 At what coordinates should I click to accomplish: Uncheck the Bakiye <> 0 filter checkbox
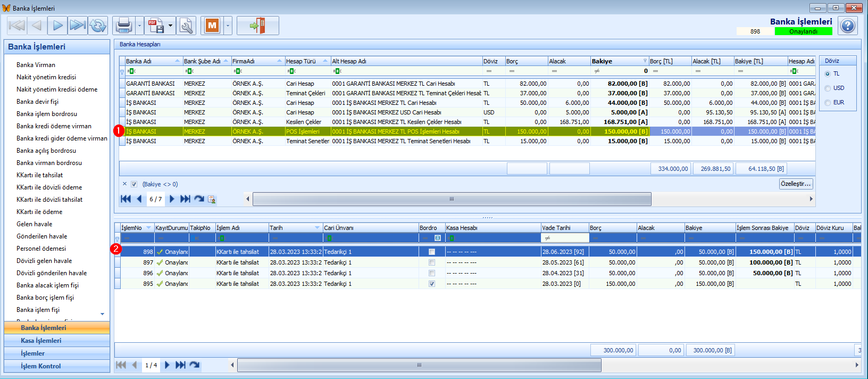(x=134, y=184)
